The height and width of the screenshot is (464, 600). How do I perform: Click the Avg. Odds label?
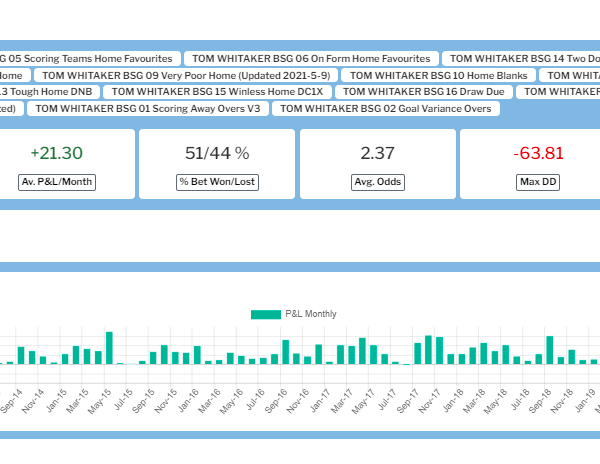(378, 182)
